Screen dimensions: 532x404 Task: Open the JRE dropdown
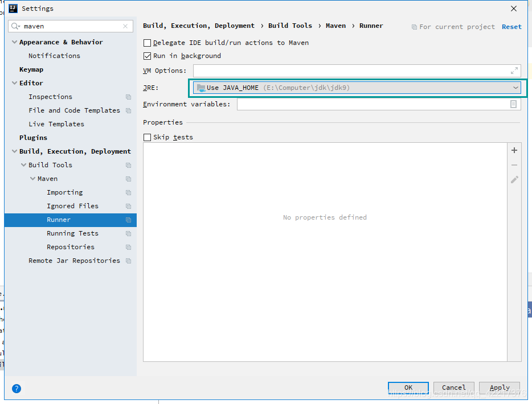click(x=357, y=88)
